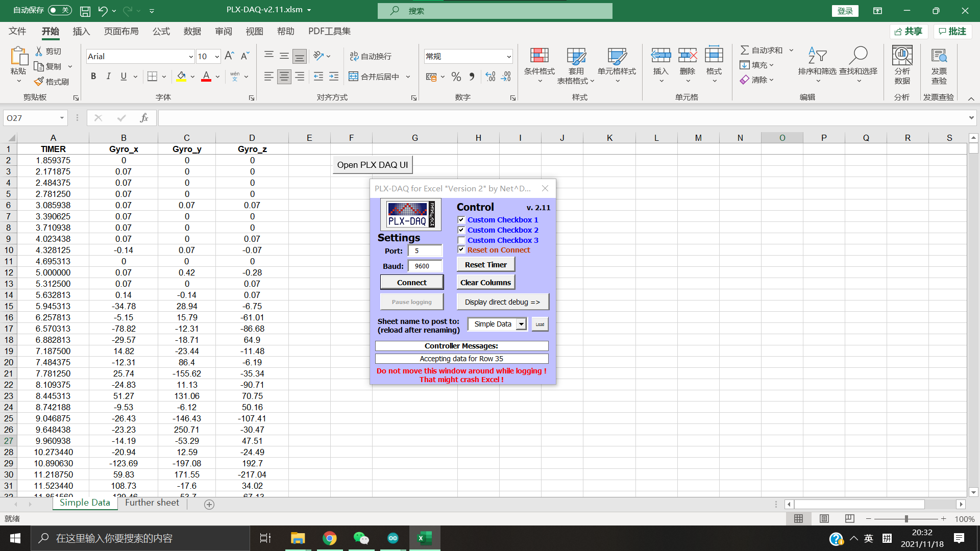Click the Clear Columns button
This screenshot has width=980, height=551.
click(x=486, y=283)
